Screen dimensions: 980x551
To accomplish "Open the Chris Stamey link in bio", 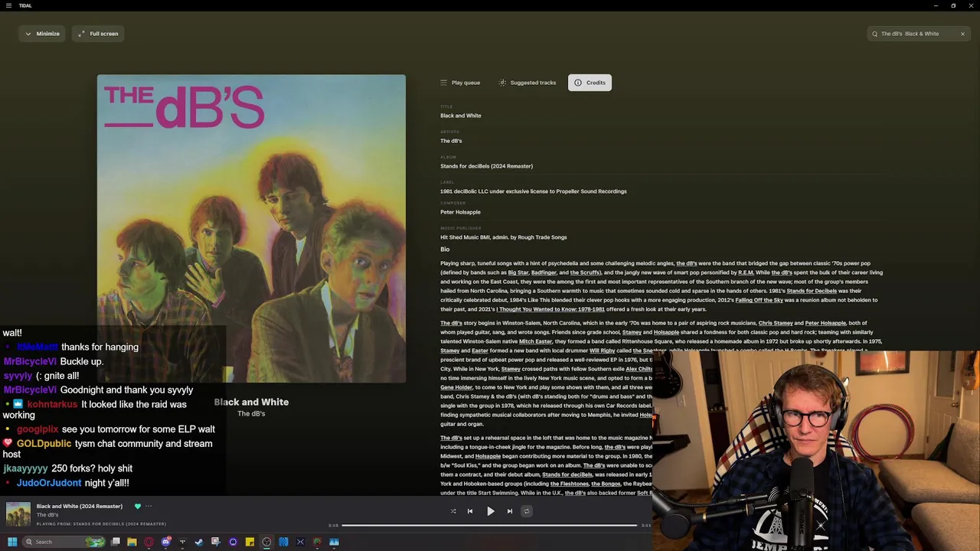I will point(776,323).
